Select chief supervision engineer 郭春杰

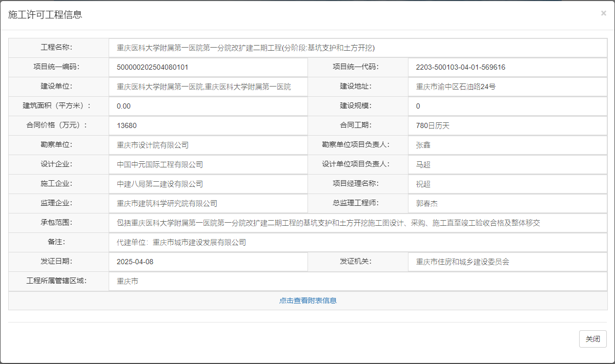(x=427, y=203)
